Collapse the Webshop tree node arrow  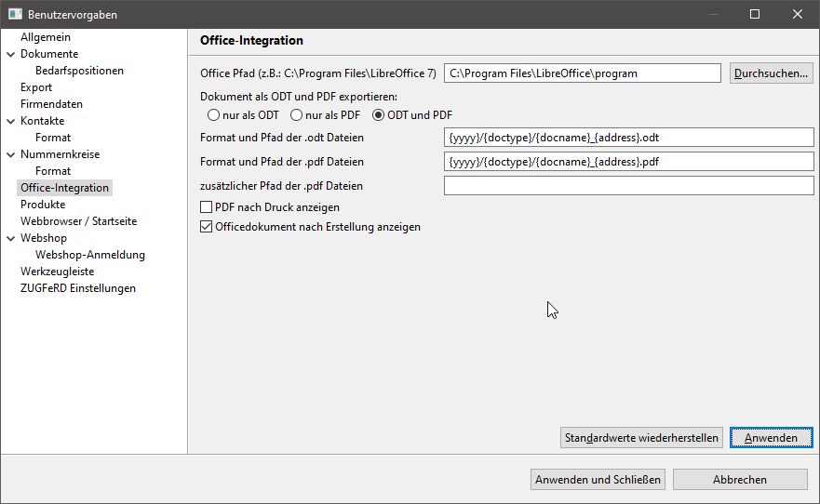tap(10, 238)
